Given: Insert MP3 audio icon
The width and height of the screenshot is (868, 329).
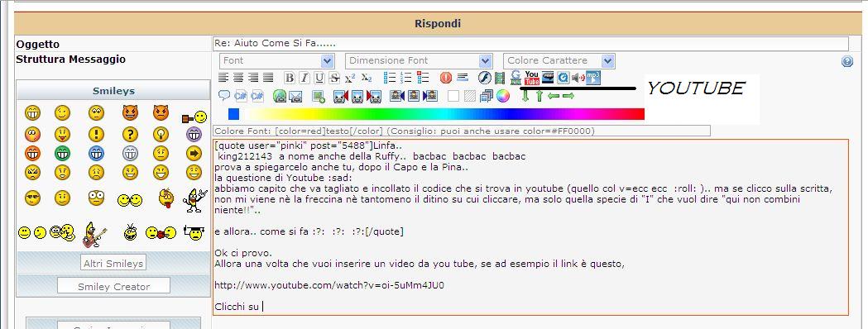Looking at the screenshot, I should (x=593, y=78).
